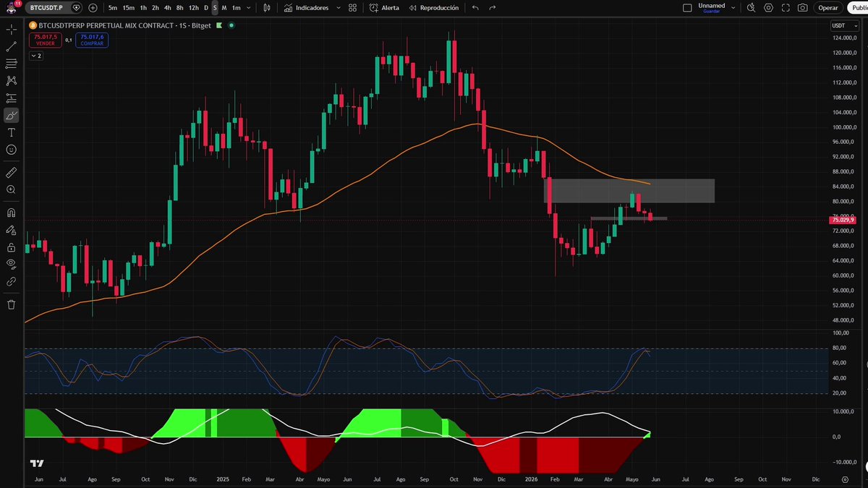Open the chart patterns tool

click(12, 81)
